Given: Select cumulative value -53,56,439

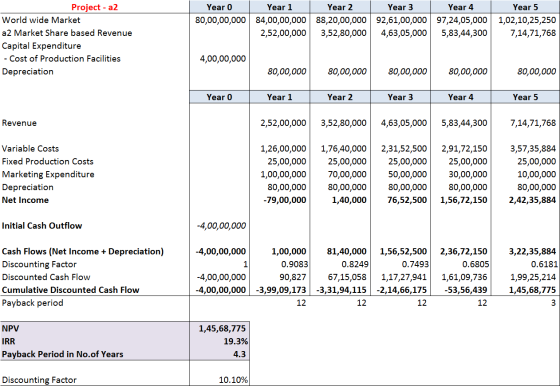Looking at the screenshot, I should (466, 290).
